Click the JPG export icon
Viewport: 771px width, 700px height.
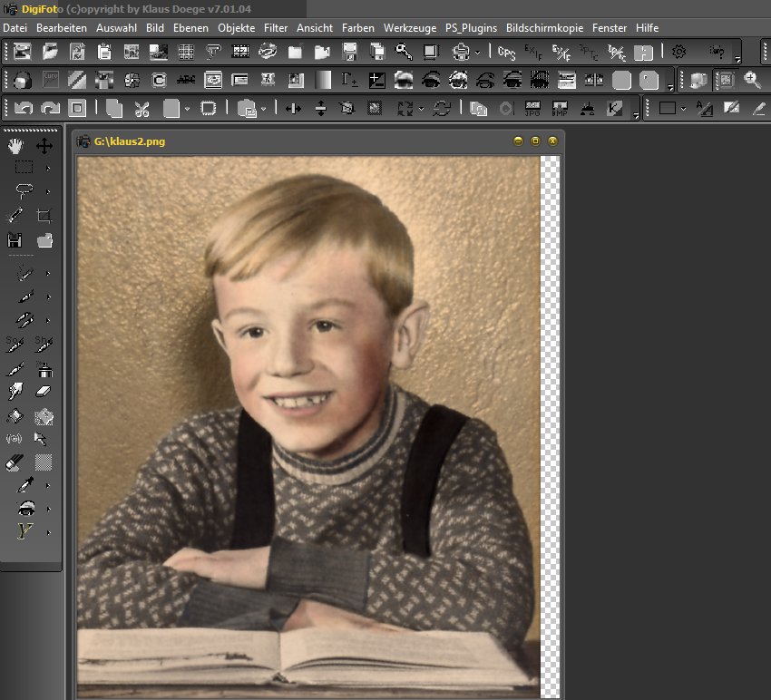coord(532,109)
